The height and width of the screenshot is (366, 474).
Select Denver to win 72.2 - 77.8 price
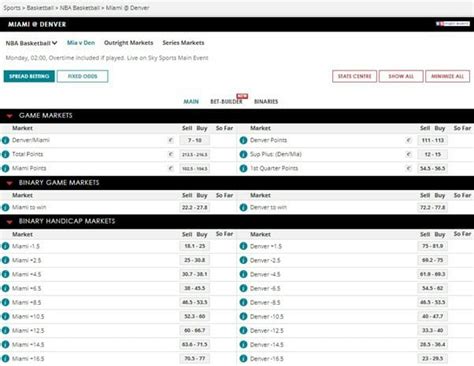point(433,207)
